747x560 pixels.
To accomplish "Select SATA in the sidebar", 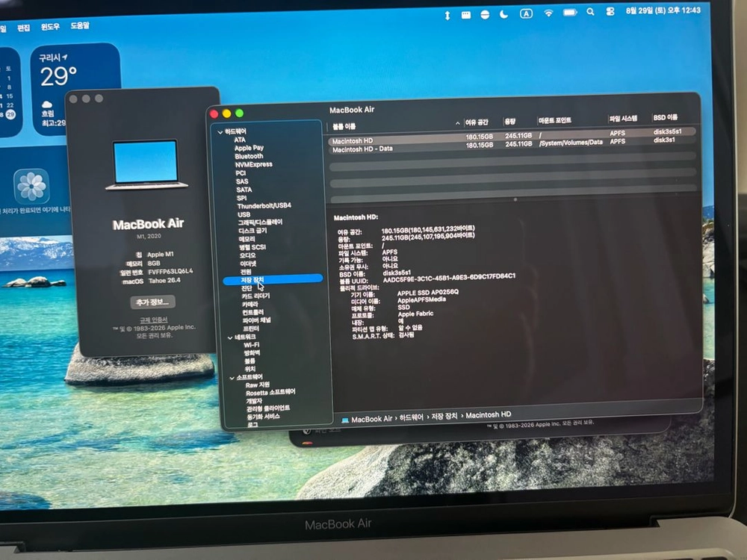I will 244,190.
